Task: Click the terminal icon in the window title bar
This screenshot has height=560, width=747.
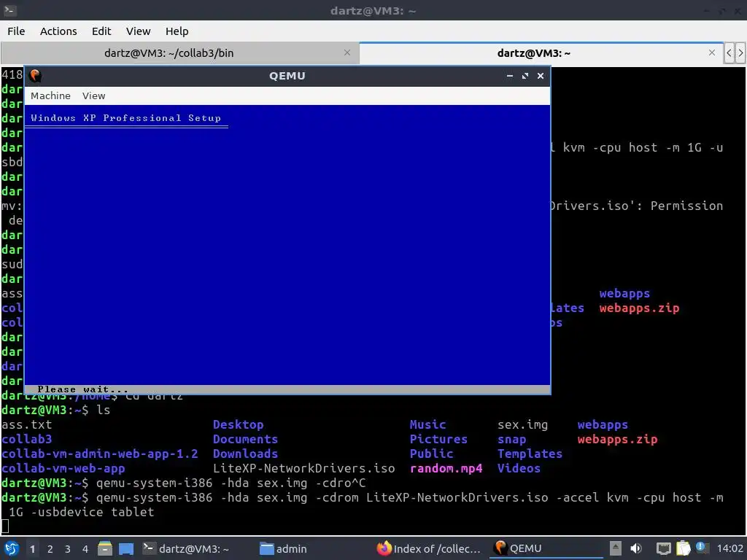Action: (x=10, y=10)
